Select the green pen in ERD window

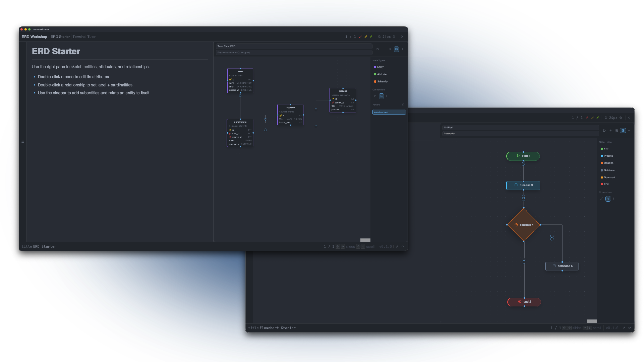click(371, 37)
